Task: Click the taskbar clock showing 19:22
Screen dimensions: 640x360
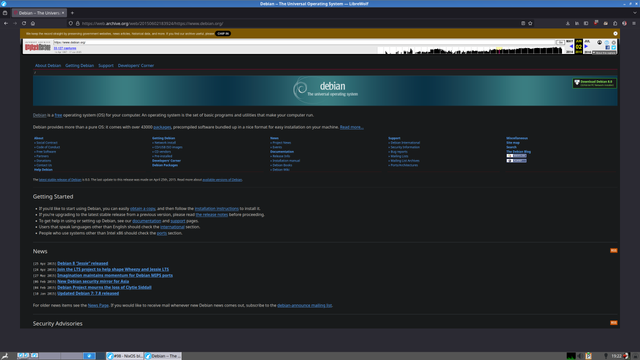Action: (x=616, y=356)
